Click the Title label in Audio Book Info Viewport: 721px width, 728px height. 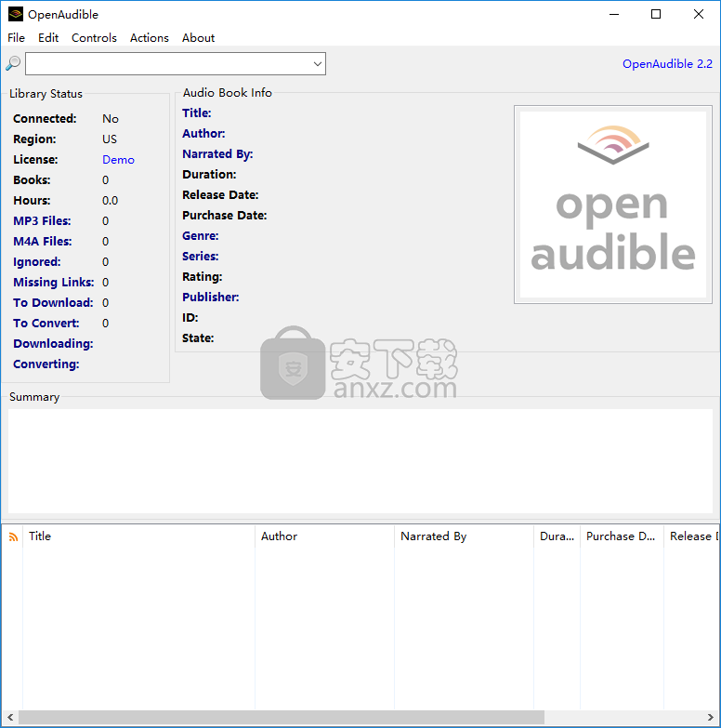(197, 113)
